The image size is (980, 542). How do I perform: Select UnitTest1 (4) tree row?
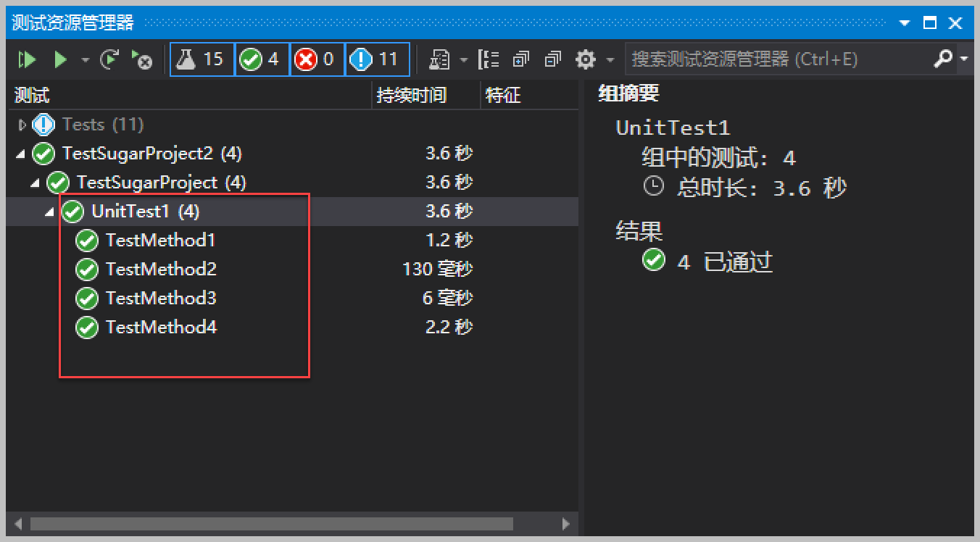(292, 212)
